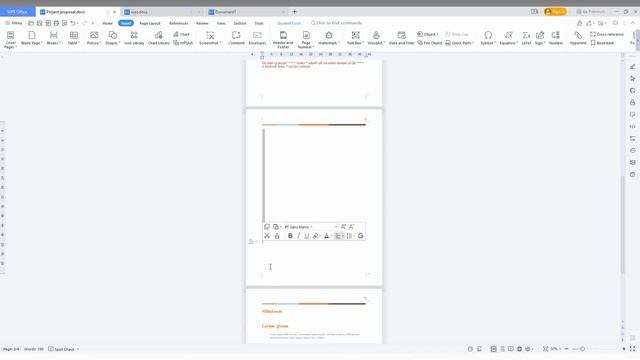Open the Envelopes tool
The width and height of the screenshot is (640, 360).
tap(257, 38)
